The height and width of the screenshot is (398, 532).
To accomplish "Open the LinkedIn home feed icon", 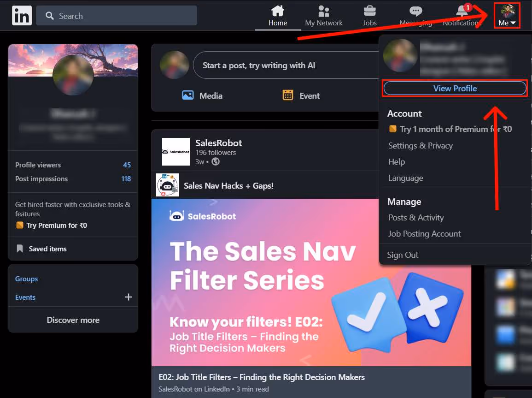I will pyautogui.click(x=277, y=12).
